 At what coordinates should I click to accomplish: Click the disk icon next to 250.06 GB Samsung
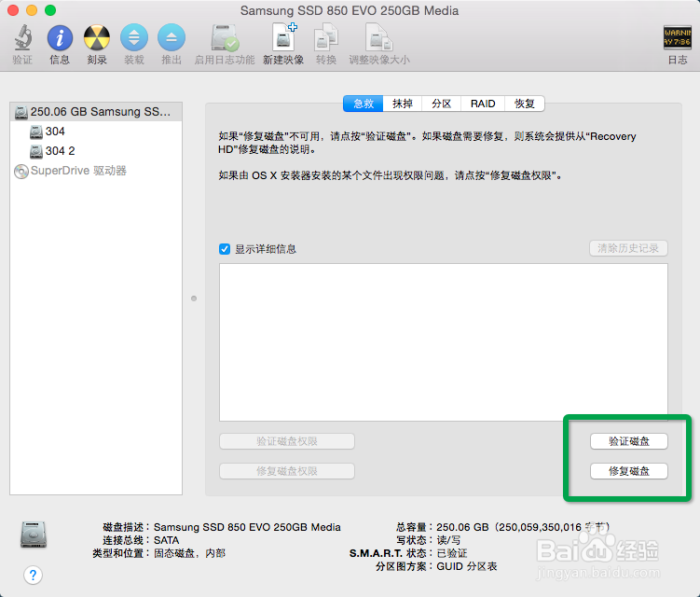[x=21, y=112]
